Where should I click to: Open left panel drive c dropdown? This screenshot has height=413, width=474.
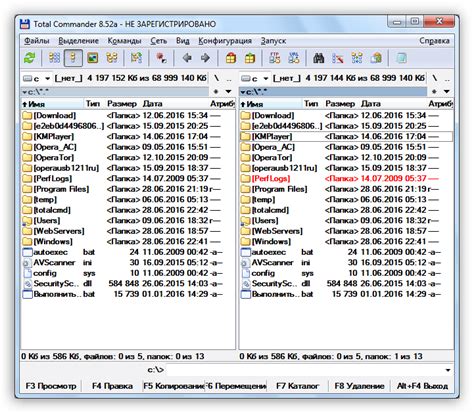[37, 79]
